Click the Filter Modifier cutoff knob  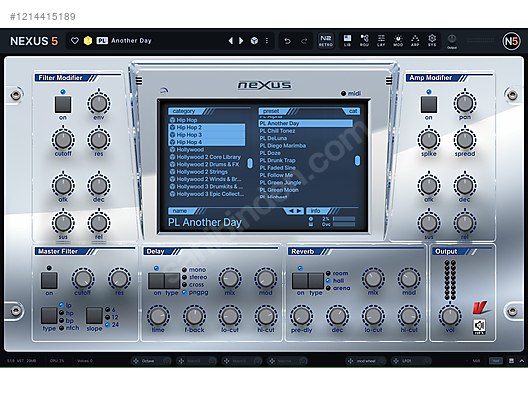point(63,139)
